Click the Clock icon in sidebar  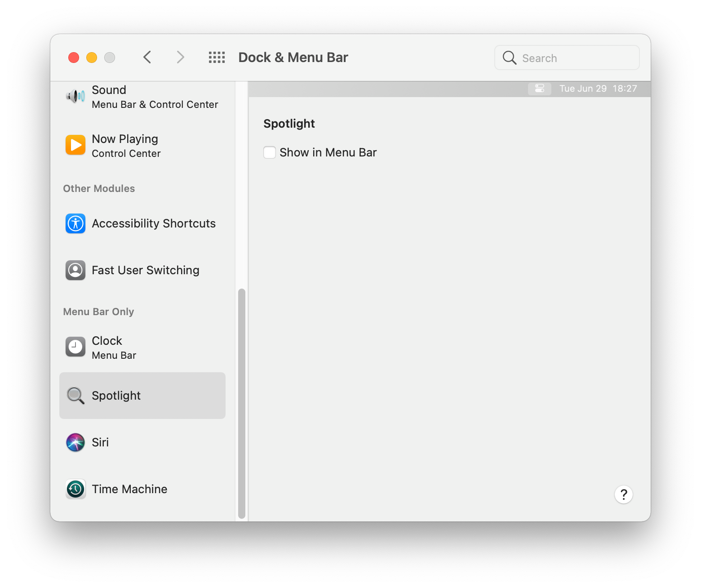tap(75, 347)
